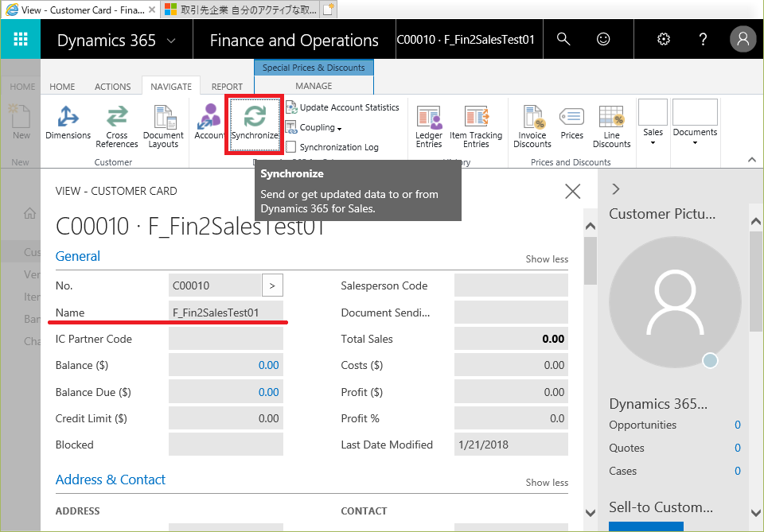Open the Balance ($) 0.00 link

point(268,365)
